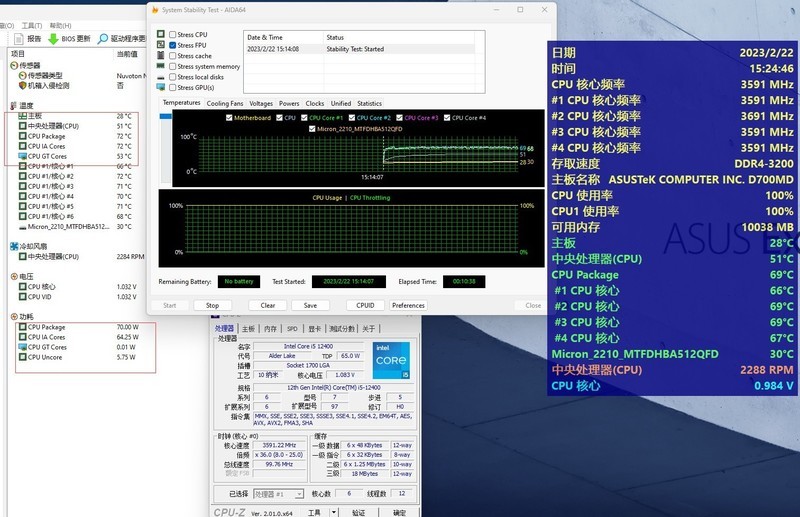Toggle the CPU Core #1 graph checkbox
The width and height of the screenshot is (800, 517).
tap(304, 118)
